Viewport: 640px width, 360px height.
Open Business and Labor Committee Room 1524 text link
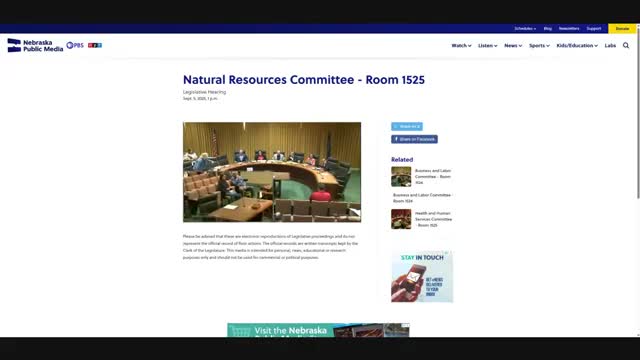tap(422, 198)
